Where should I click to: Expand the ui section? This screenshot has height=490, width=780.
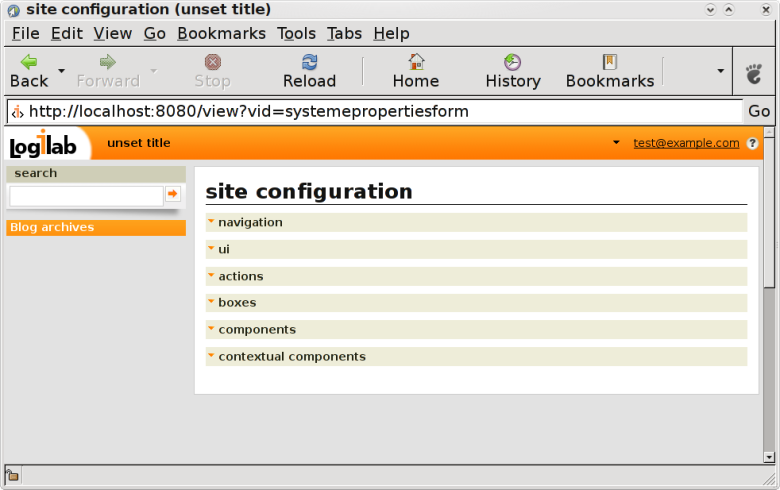coord(476,249)
